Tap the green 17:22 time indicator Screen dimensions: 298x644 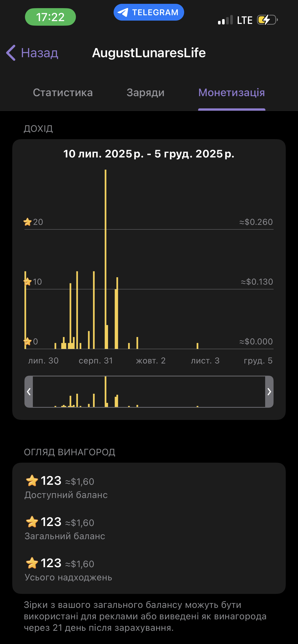[x=50, y=17]
